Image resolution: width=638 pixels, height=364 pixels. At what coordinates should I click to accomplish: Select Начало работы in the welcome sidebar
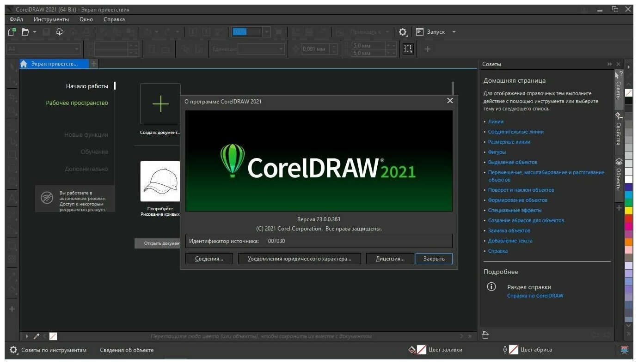(x=87, y=86)
